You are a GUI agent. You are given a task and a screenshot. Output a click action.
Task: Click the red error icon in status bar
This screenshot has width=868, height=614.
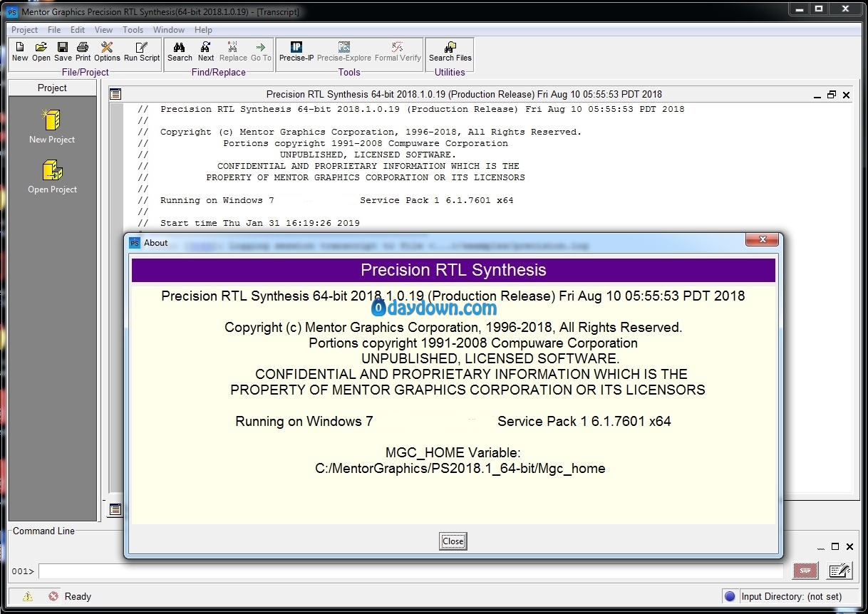coord(53,596)
